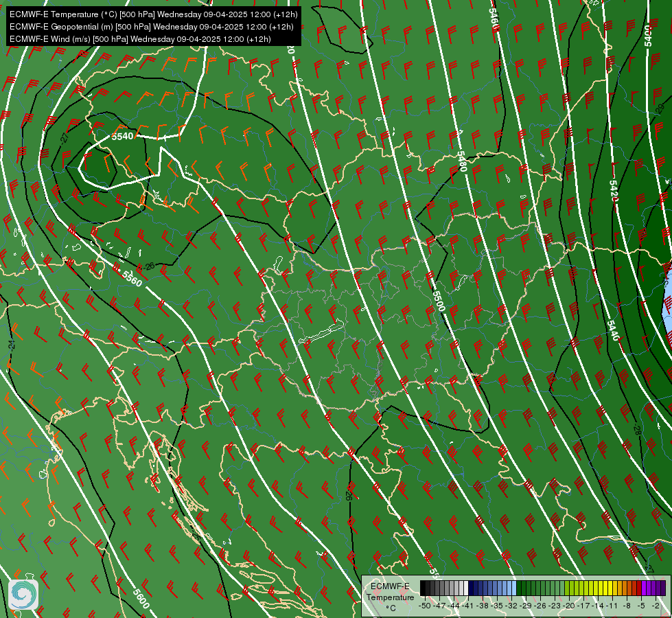Click the -20 value on the legend scale
Image resolution: width=672 pixels, height=618 pixels.
569,606
